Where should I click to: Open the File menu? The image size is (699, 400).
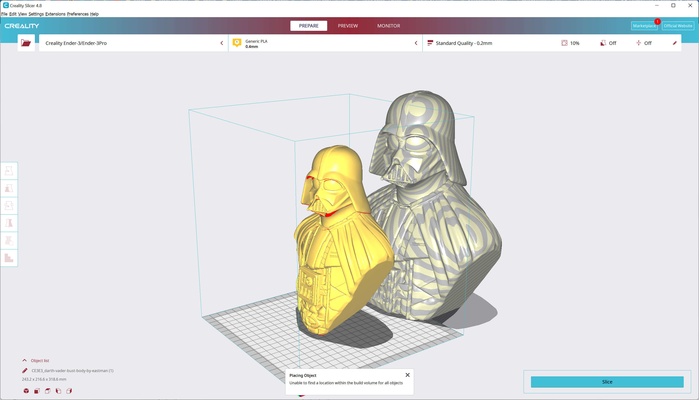click(4, 14)
